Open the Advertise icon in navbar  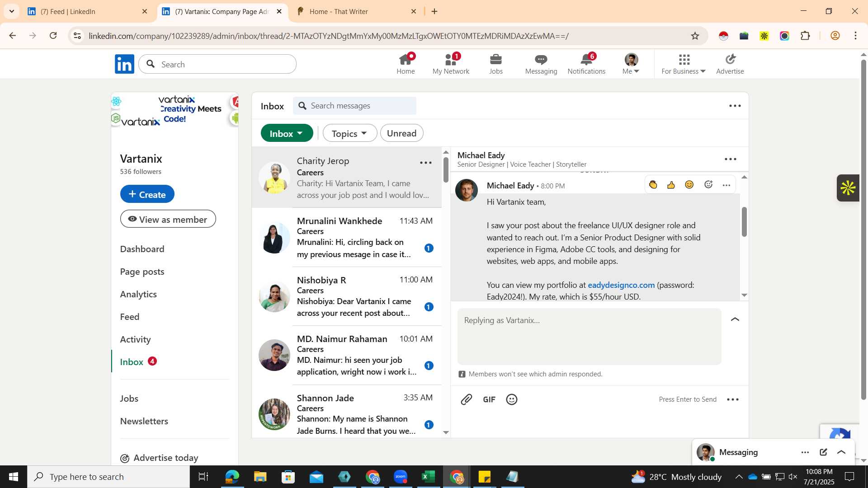(x=730, y=64)
